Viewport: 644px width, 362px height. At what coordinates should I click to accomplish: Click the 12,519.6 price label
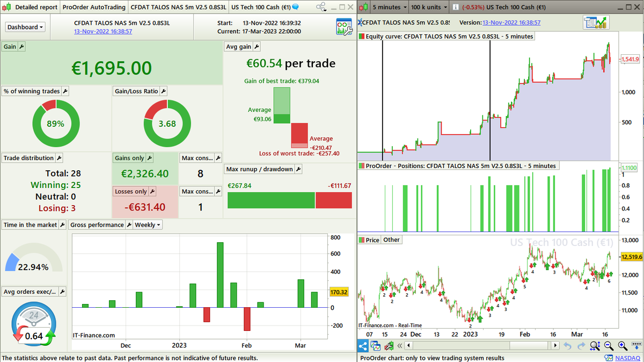tap(631, 257)
